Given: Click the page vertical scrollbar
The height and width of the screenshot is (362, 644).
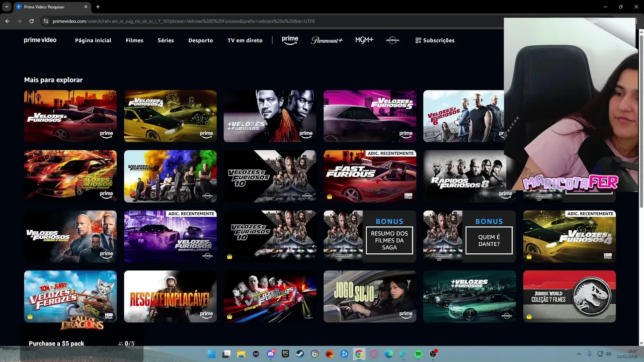Looking at the screenshot, I should coord(641,121).
